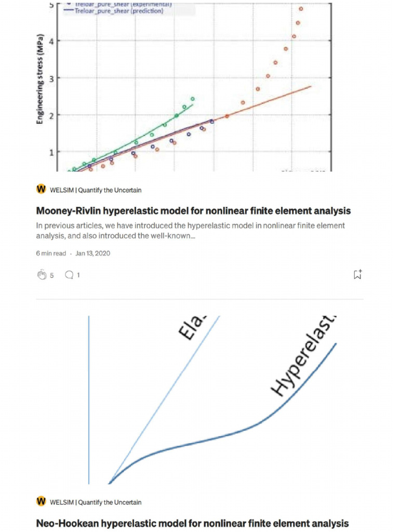Screen dimensions: 399x532
Task: Visit WELSIM publication link above Neo-Hookean title
Action: point(96,502)
